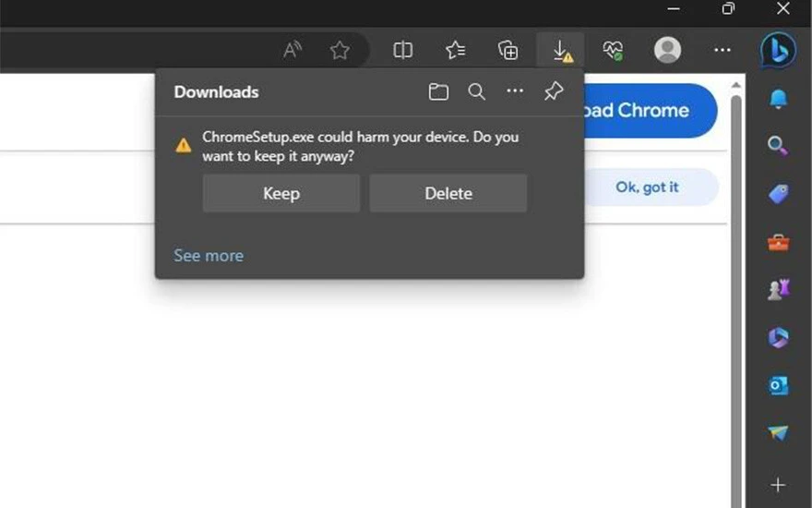Add this page to favorites star icon
The width and height of the screenshot is (812, 508).
pyautogui.click(x=340, y=50)
